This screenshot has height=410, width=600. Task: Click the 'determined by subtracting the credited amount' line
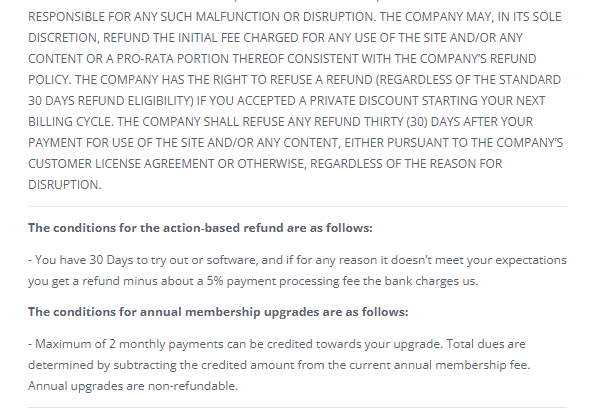click(279, 365)
